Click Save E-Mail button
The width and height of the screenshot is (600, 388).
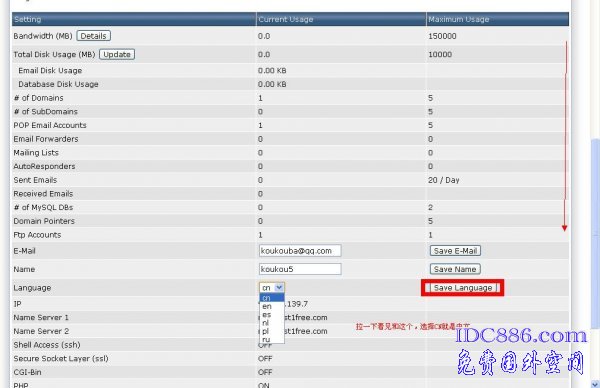[x=455, y=251]
